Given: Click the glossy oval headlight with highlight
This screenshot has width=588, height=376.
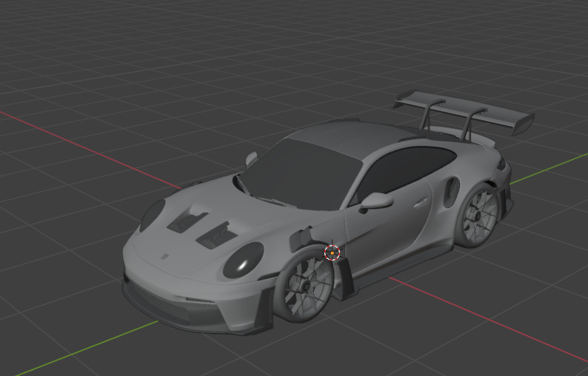Looking at the screenshot, I should coord(244,260).
